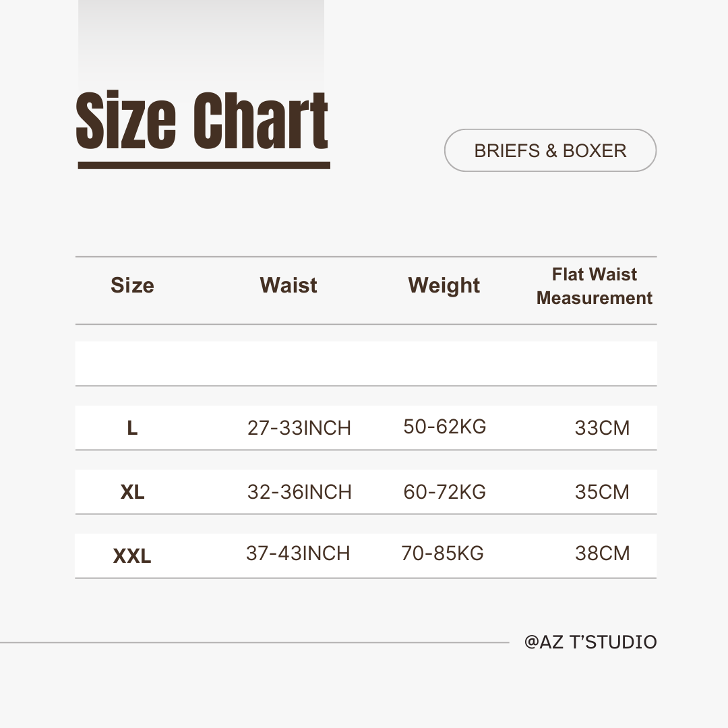Click the 60-72KG weight value

click(x=445, y=492)
